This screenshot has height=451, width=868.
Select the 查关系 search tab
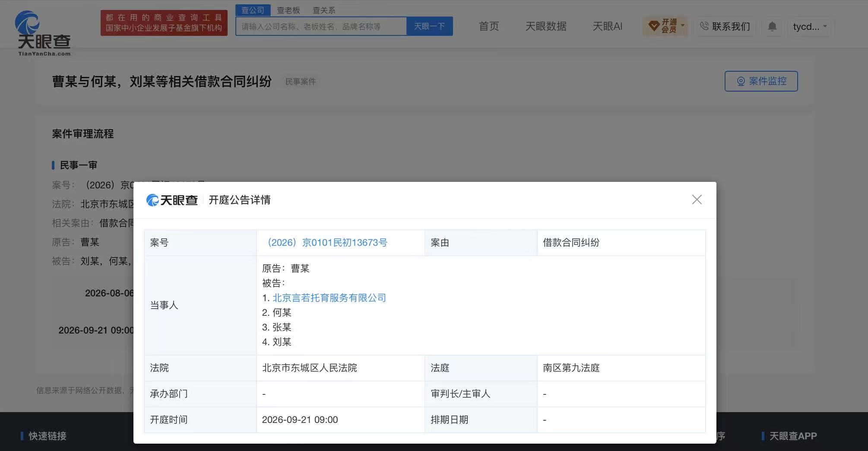click(x=323, y=10)
